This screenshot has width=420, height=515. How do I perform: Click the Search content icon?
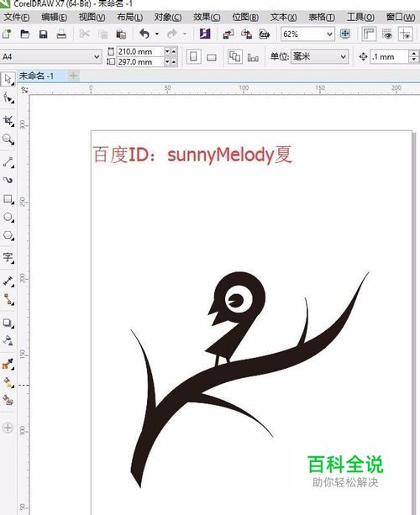click(x=205, y=34)
